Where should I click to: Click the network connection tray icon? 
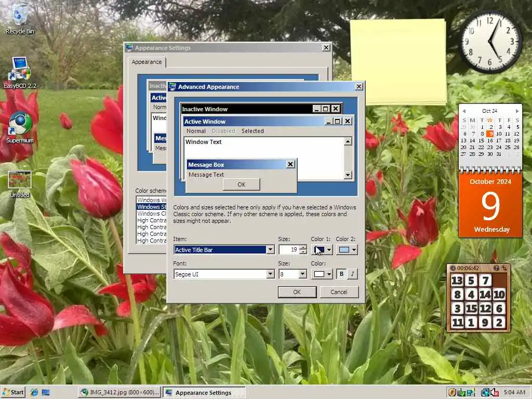tap(485, 393)
